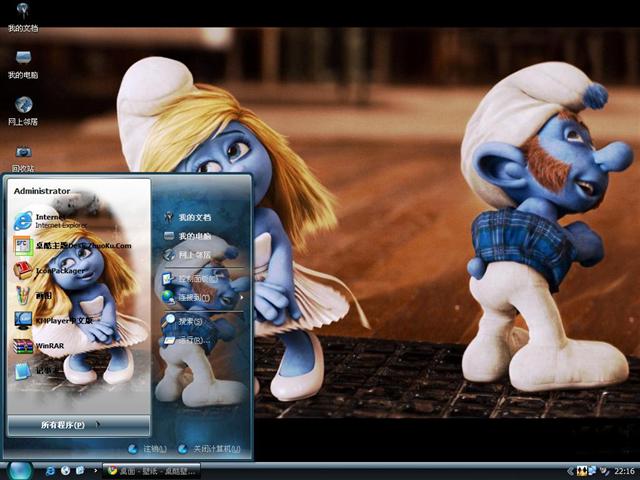
Task: Switch to the 桌面-壁纸 taskbar window button
Action: tap(152, 470)
